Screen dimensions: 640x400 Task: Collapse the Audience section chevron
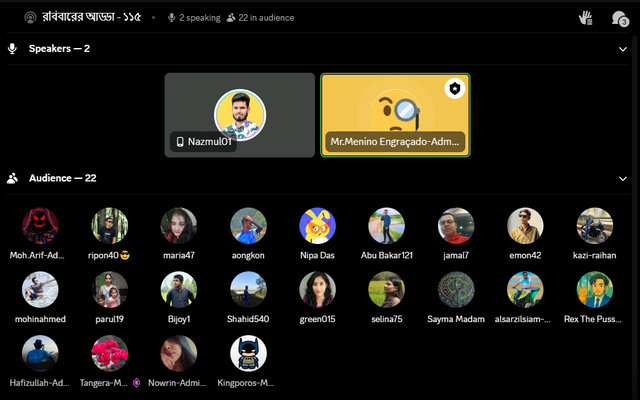(622, 179)
